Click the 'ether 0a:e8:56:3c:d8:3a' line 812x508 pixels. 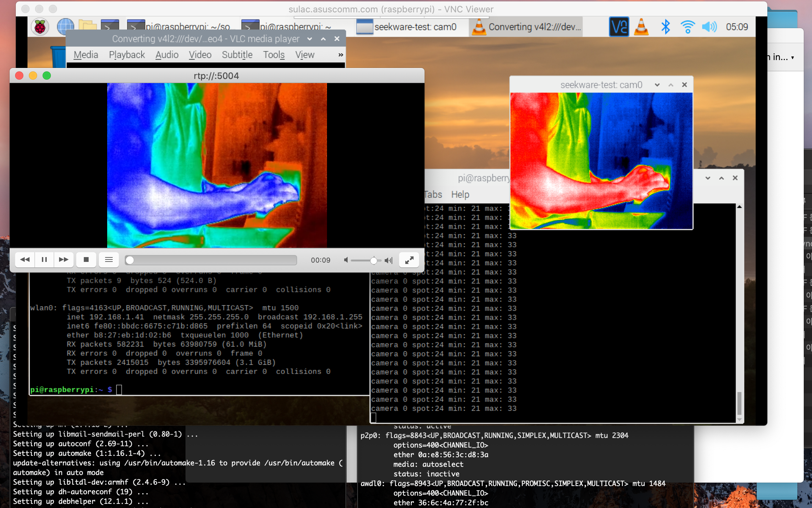coord(441,455)
